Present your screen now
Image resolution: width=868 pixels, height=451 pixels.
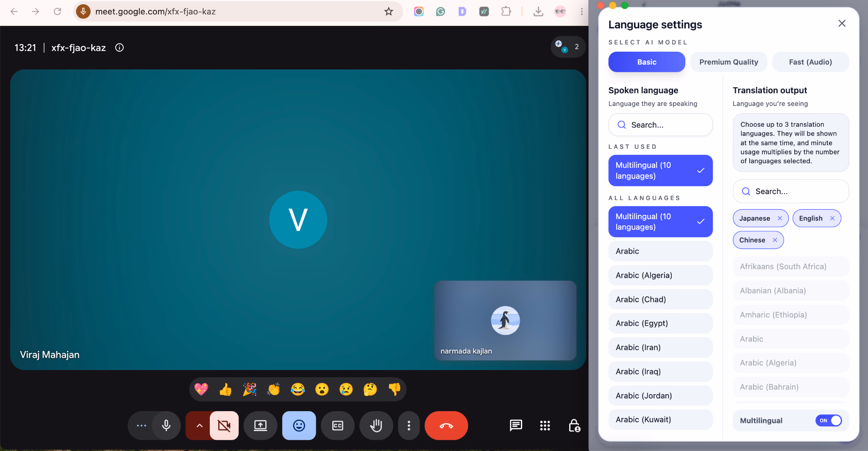pos(260,425)
